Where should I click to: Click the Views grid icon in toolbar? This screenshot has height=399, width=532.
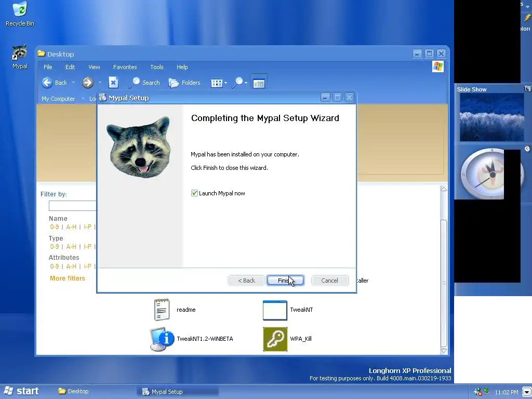point(217,83)
